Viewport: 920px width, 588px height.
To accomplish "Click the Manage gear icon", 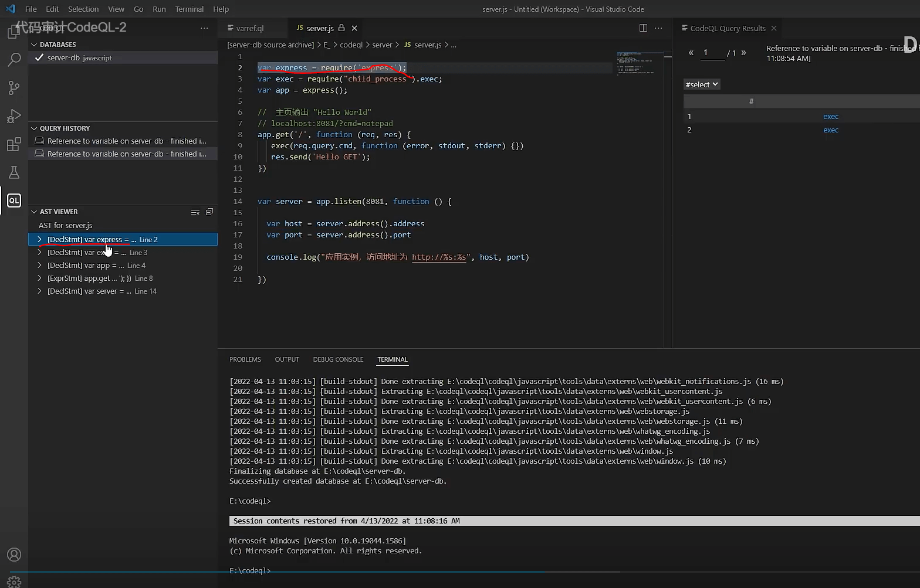I will 14,581.
